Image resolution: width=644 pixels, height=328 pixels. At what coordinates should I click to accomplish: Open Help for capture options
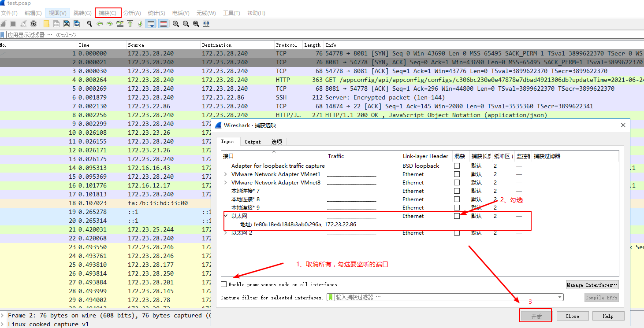point(608,316)
